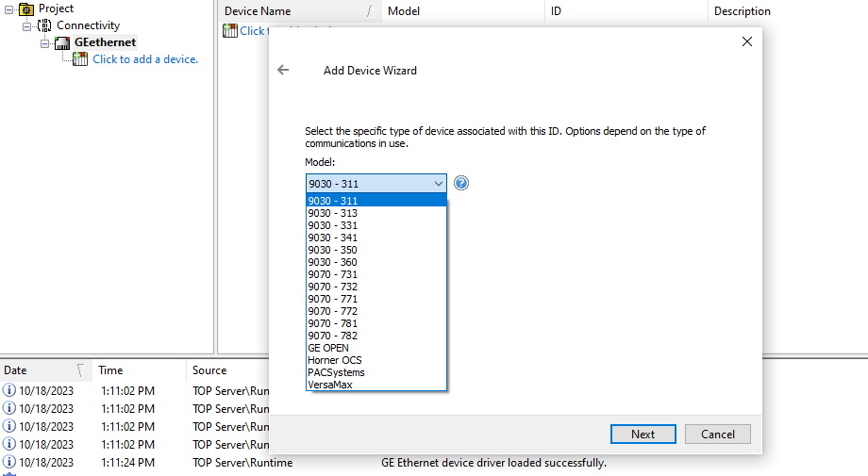Choose PACSystems in the model list
Image resolution: width=868 pixels, height=476 pixels.
coord(376,372)
